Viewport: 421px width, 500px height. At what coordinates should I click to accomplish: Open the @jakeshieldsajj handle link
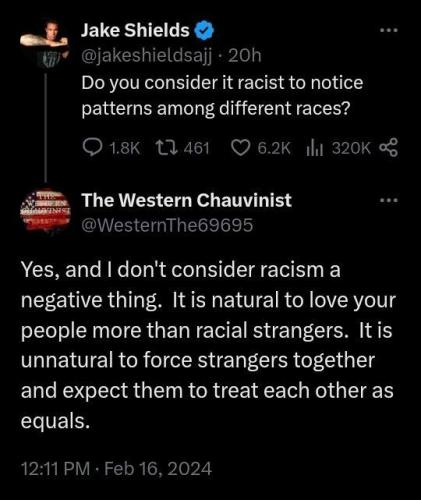pos(147,56)
